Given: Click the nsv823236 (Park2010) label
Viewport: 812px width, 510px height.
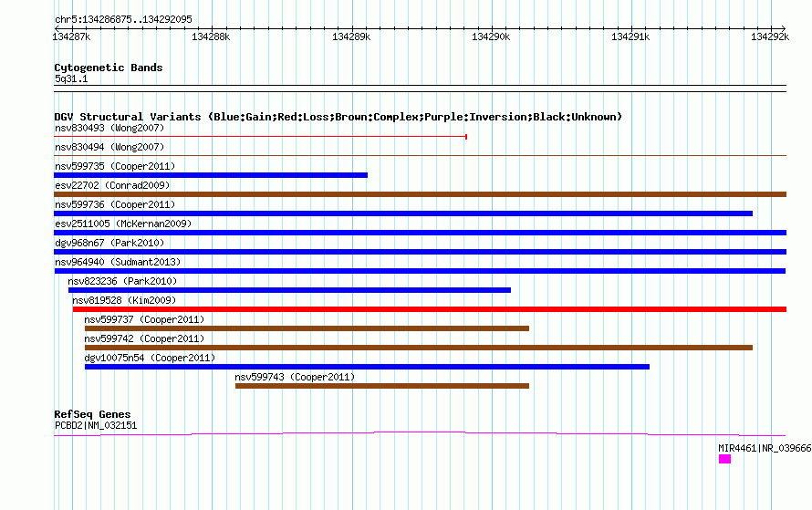Looking at the screenshot, I should (122, 281).
